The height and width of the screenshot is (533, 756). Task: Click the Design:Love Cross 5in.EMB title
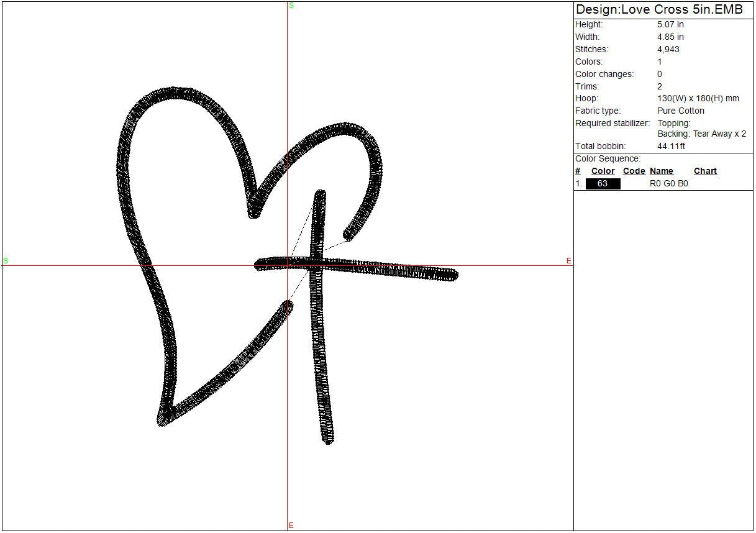click(x=659, y=10)
